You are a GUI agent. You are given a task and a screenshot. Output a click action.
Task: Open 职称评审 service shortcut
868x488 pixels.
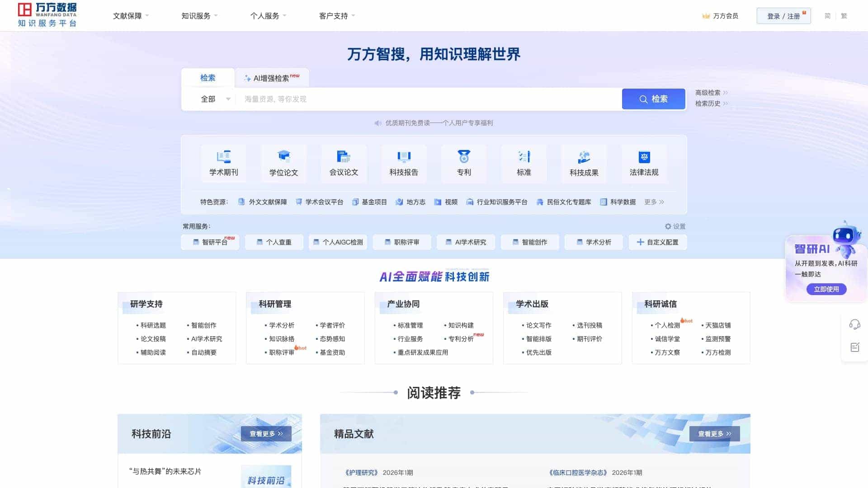pos(402,242)
